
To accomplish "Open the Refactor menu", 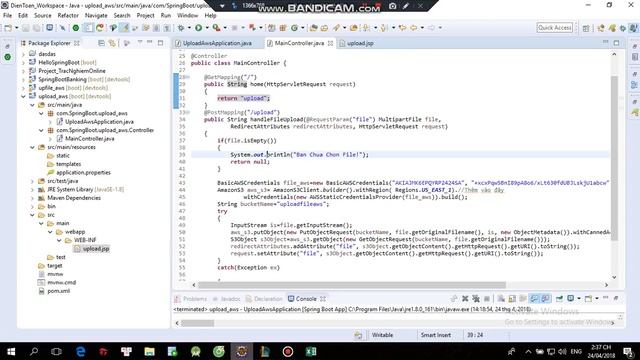I will click(x=68, y=16).
